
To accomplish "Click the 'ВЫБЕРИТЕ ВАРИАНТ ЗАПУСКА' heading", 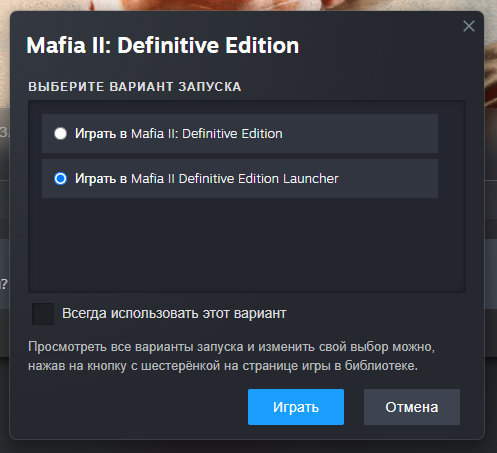I will coord(135,87).
